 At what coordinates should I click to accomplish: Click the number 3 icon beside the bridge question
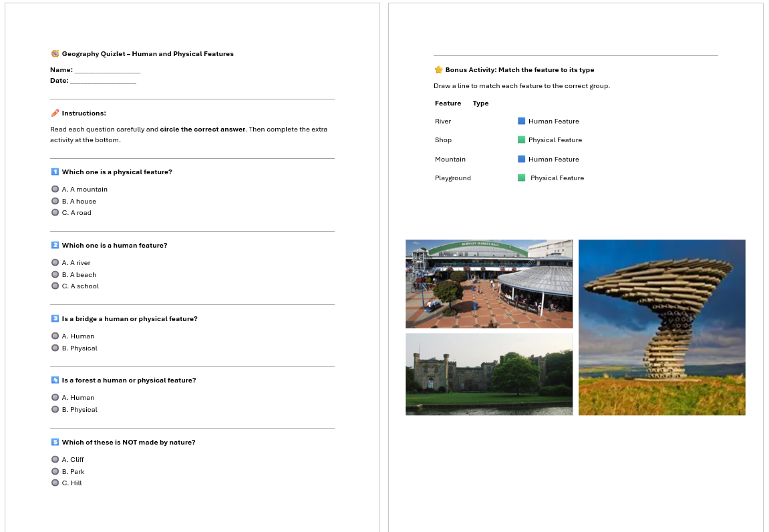55,318
